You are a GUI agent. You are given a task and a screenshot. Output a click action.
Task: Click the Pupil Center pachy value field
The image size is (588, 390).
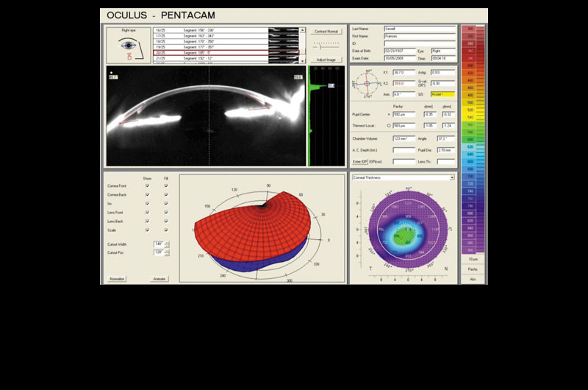[x=404, y=115]
